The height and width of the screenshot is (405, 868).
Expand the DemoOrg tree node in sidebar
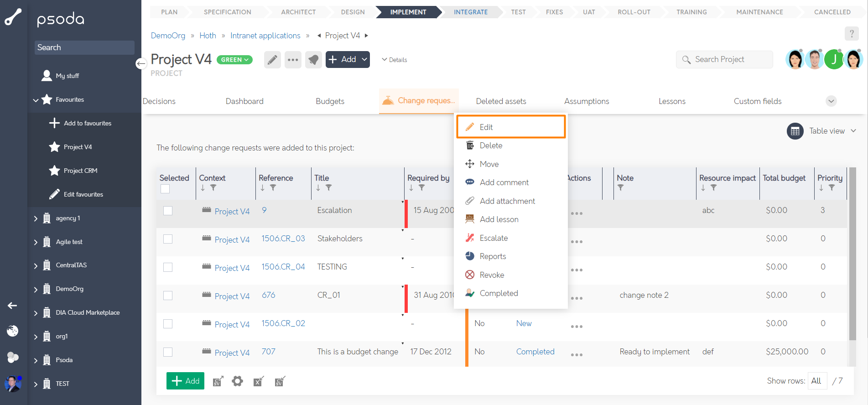coord(36,289)
